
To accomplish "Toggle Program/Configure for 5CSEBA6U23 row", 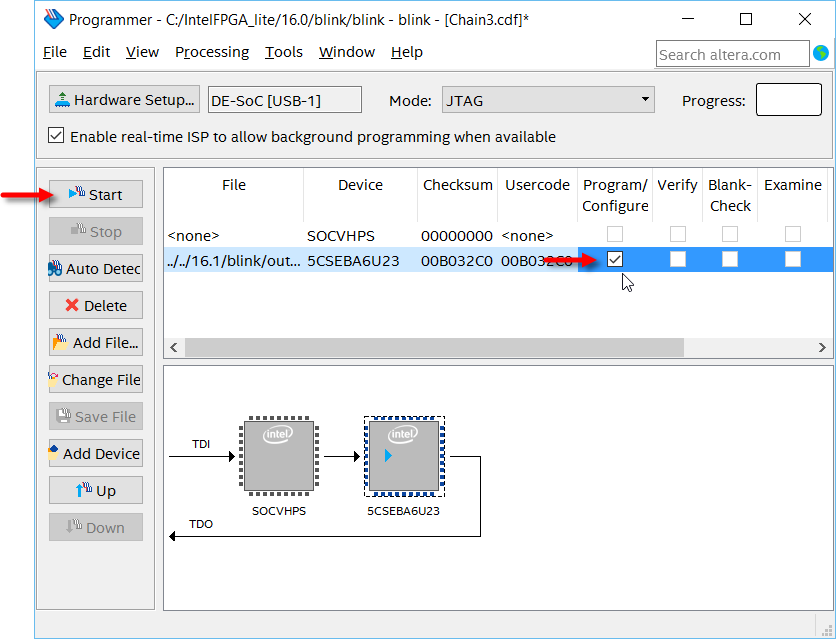I will pyautogui.click(x=615, y=260).
